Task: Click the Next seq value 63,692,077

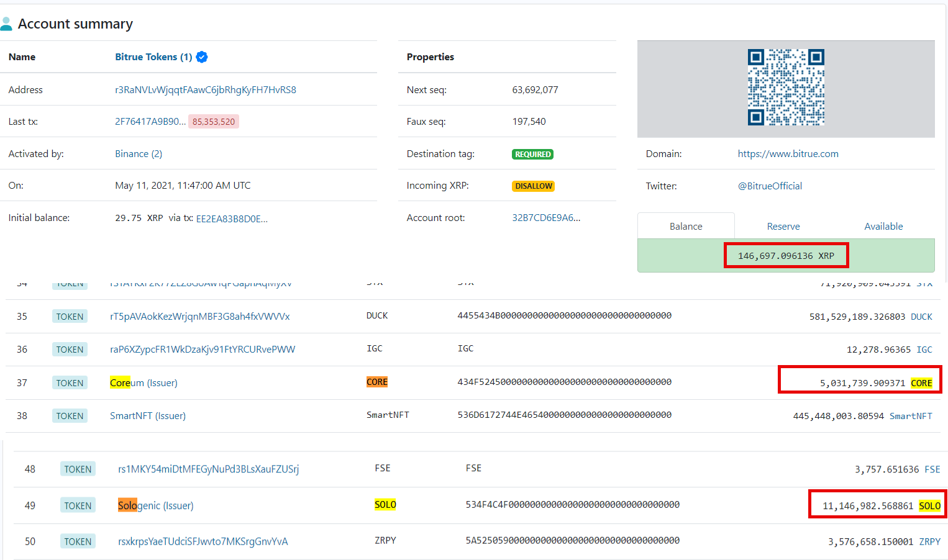Action: [x=535, y=90]
